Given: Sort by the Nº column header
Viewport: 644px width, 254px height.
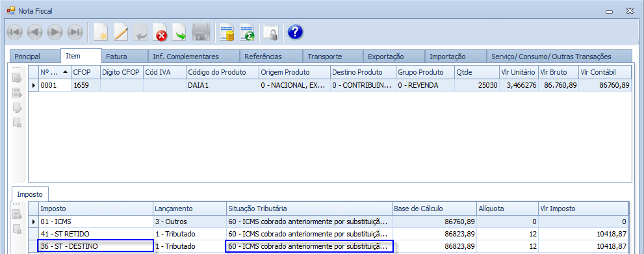Looking at the screenshot, I should pos(54,72).
